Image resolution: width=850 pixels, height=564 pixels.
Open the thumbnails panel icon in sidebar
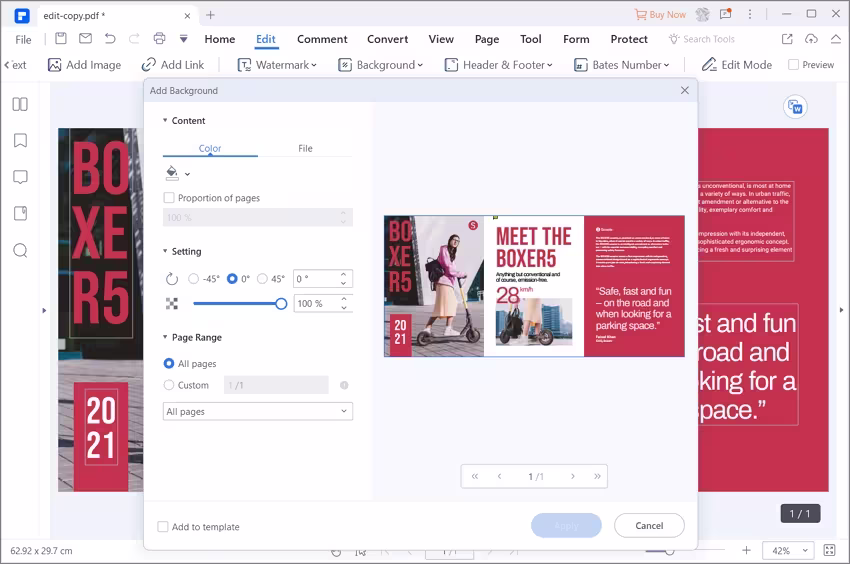click(x=20, y=104)
